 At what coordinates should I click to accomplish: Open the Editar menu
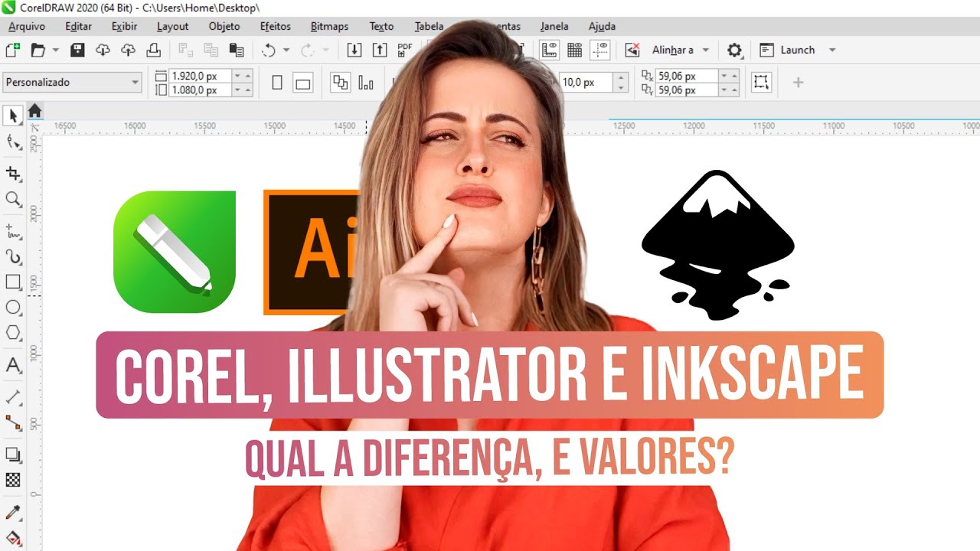[79, 26]
